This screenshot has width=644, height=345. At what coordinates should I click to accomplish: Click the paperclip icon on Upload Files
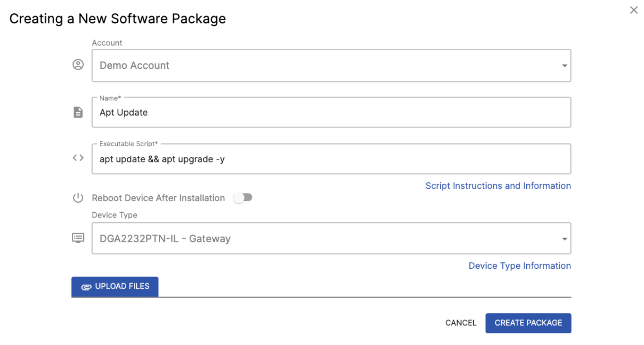[86, 287]
